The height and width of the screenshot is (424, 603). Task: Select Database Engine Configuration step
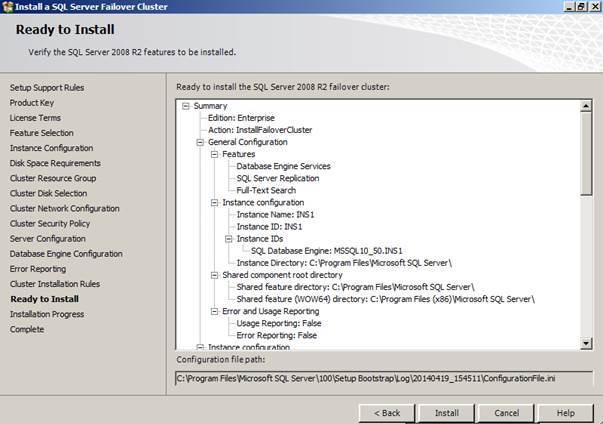(66, 254)
